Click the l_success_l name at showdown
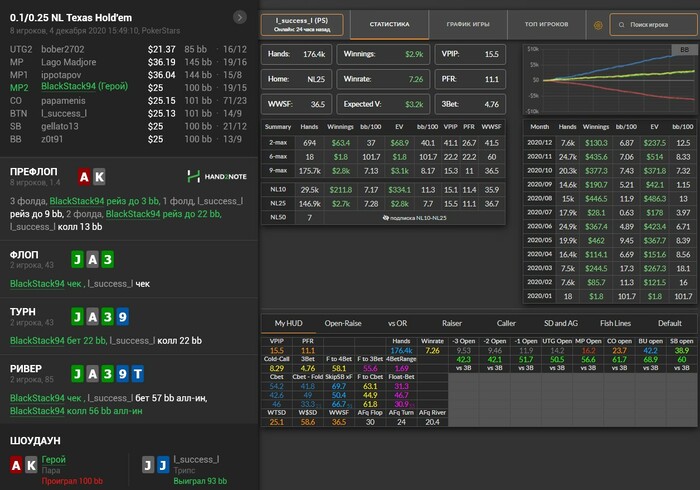700x490 pixels. (196, 459)
